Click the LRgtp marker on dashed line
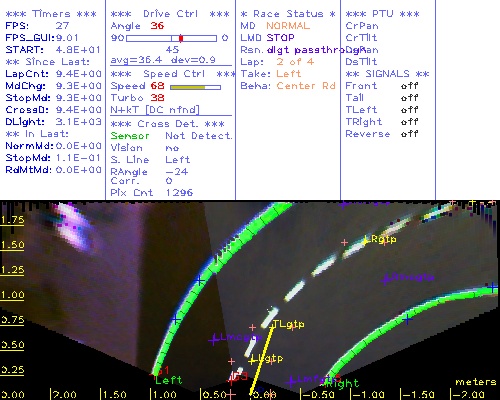This screenshot has height=400, width=500. (380, 239)
